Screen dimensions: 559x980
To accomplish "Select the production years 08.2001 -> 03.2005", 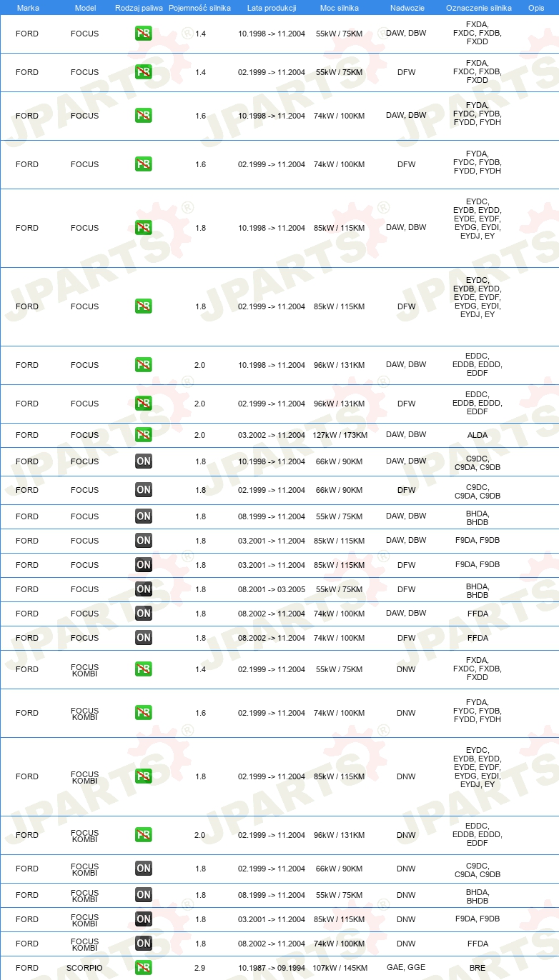I will pyautogui.click(x=272, y=589).
